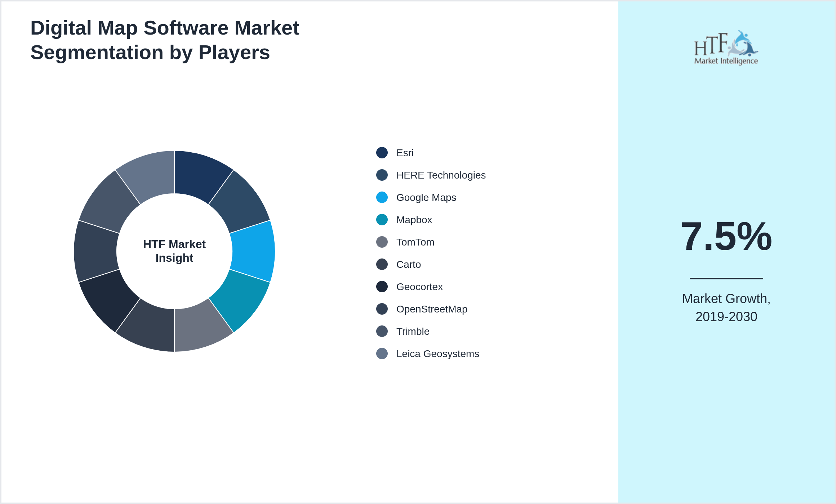This screenshot has width=836, height=504.
Task: Click the Mapbox teal legend dot
Action: coord(382,220)
